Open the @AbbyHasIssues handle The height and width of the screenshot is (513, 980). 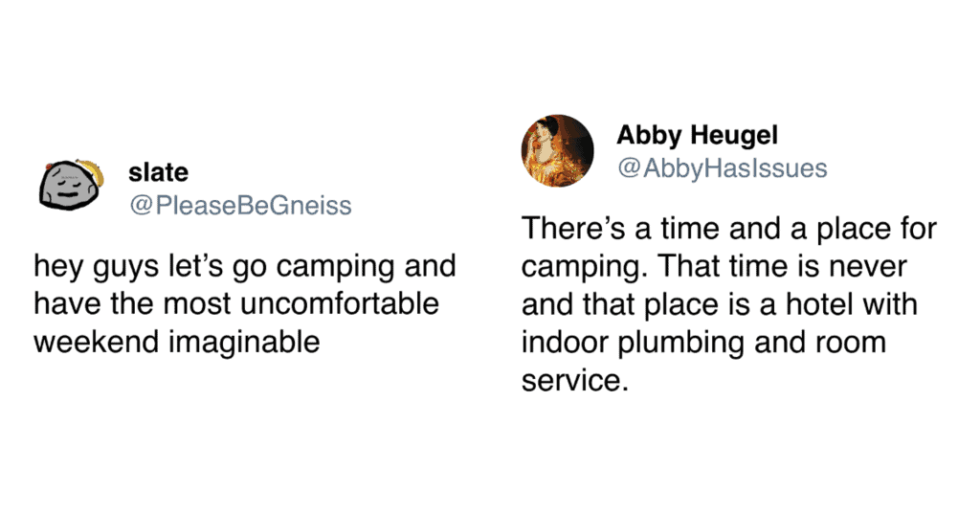pyautogui.click(x=722, y=168)
